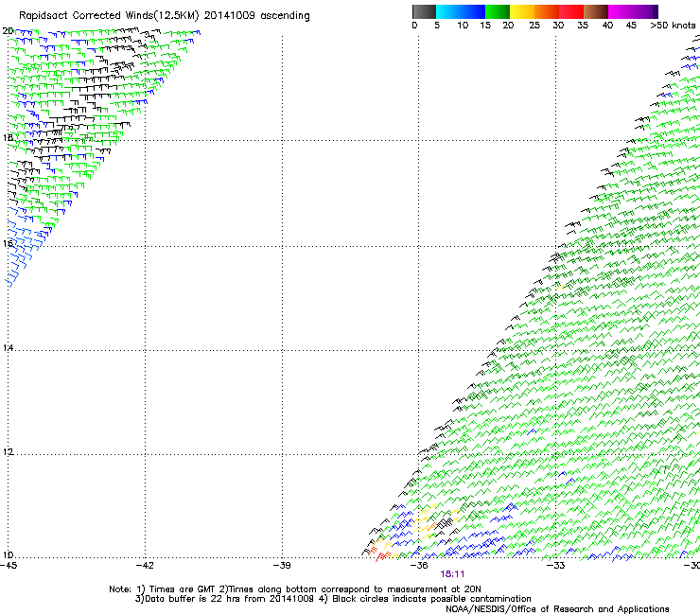Viewport: 700px width, 615px height.
Task: Click the red wind barbs near 10N
Action: [x=382, y=555]
